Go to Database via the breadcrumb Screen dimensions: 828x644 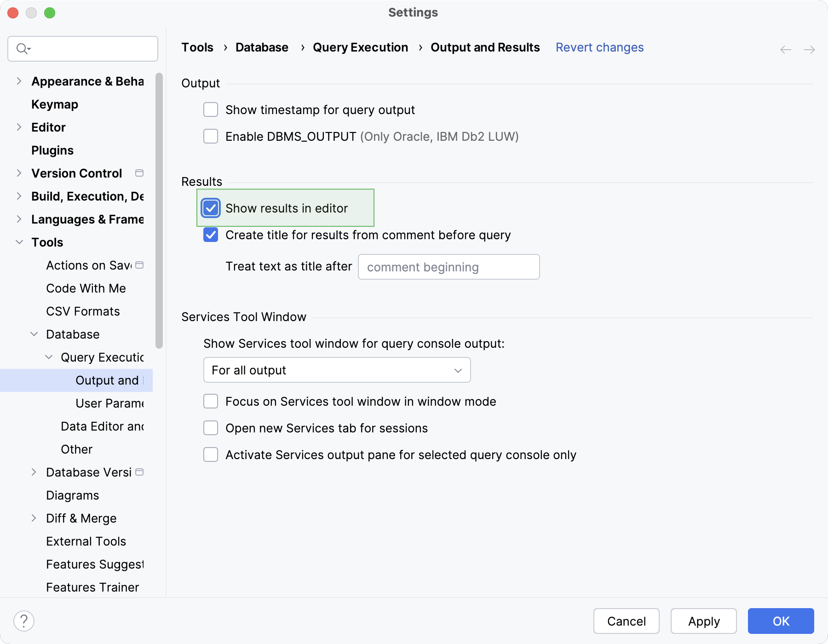[261, 47]
